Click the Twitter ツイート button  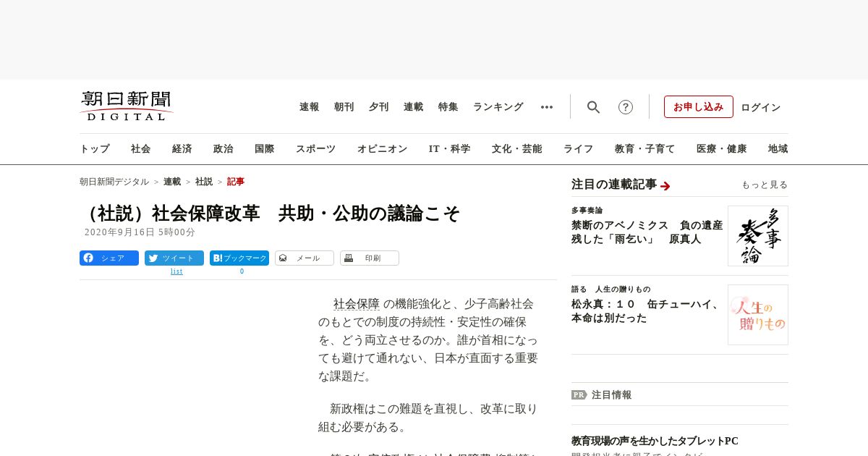pyautogui.click(x=174, y=258)
